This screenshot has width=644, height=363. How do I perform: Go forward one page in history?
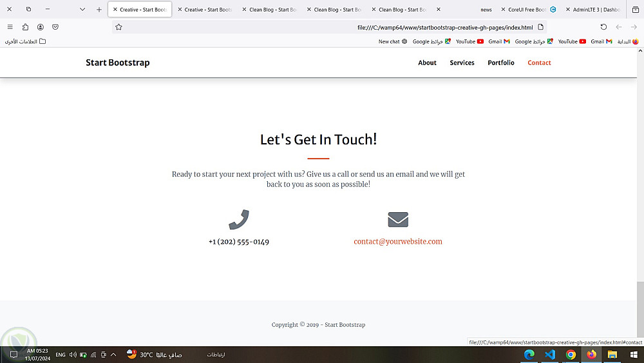tap(634, 27)
